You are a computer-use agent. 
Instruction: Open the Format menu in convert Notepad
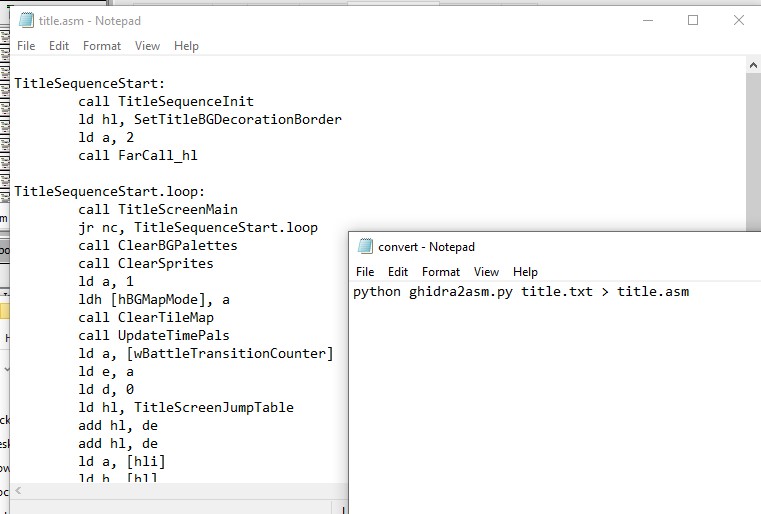pos(441,272)
